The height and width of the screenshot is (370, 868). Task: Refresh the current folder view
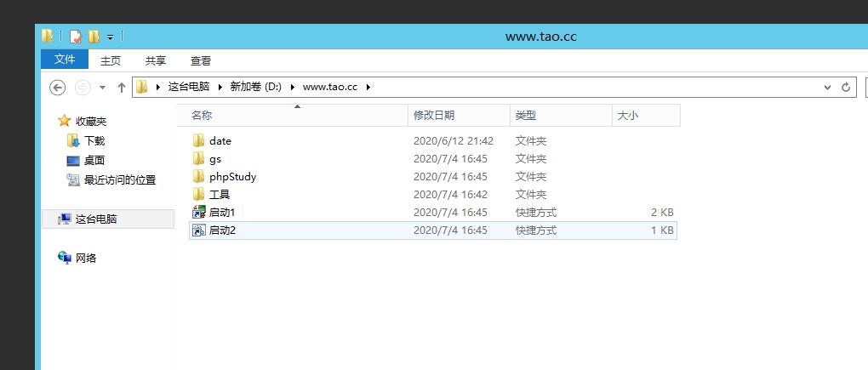coord(846,87)
